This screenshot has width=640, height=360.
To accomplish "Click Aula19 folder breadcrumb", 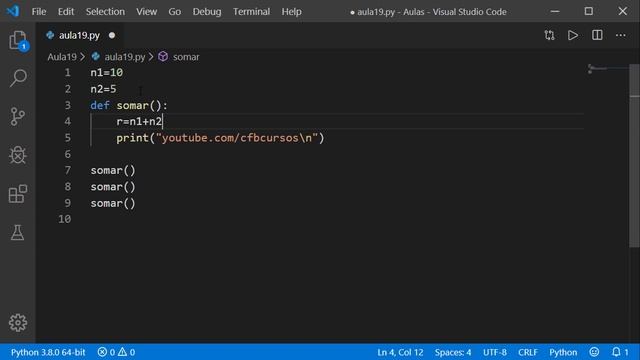I will click(x=62, y=57).
